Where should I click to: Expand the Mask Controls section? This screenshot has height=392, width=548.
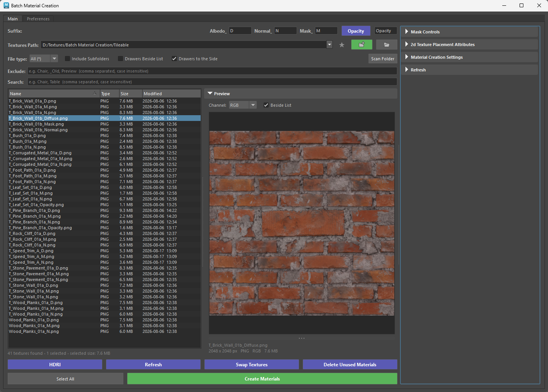tap(470, 31)
